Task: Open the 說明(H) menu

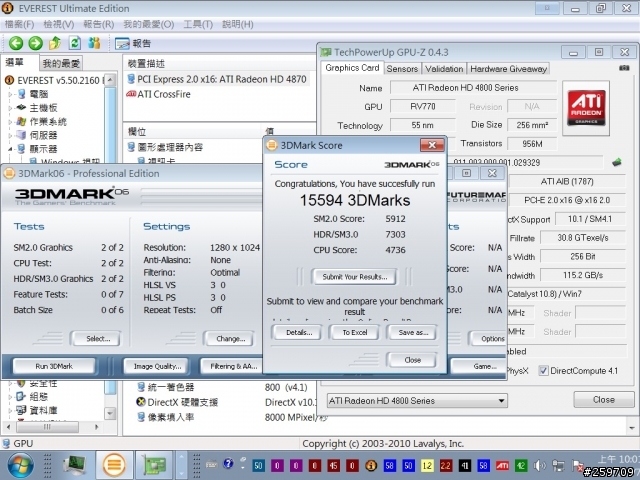Action: click(x=238, y=24)
